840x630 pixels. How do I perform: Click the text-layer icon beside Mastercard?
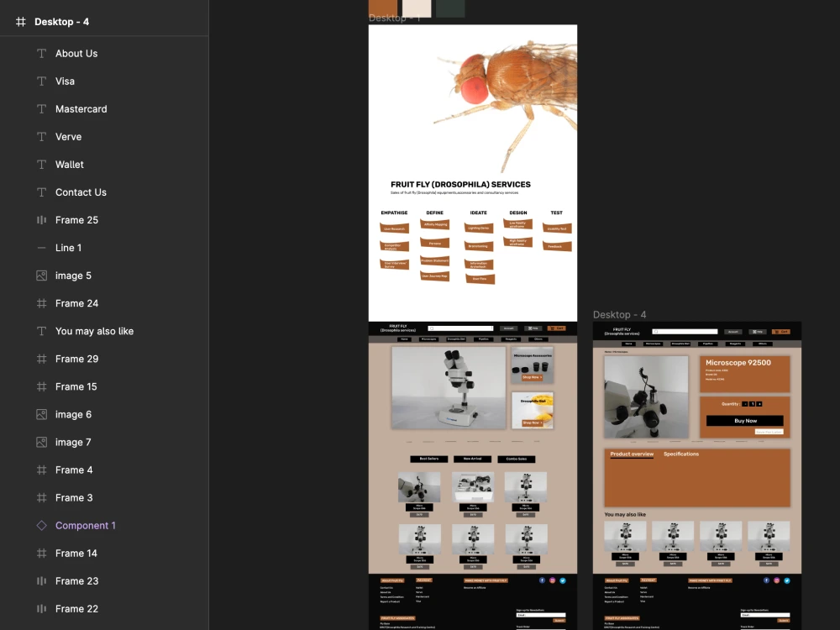pyautogui.click(x=41, y=109)
